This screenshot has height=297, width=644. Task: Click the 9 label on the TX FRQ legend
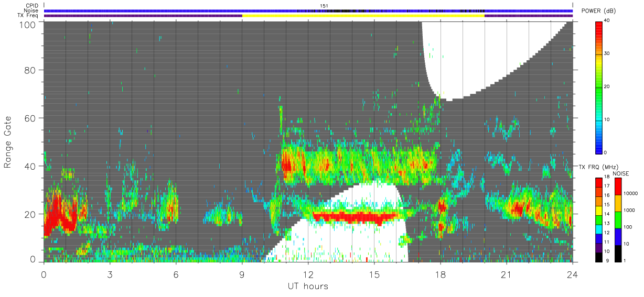point(607,260)
